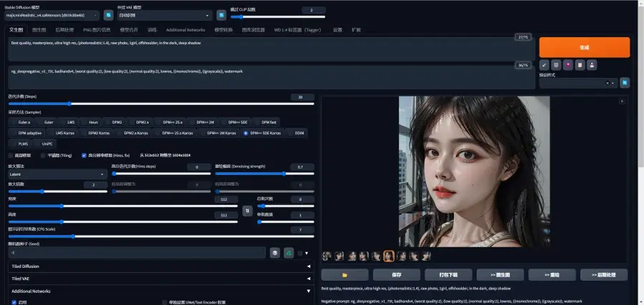Image resolution: width=644 pixels, height=305 pixels.
Task: Open the WD 1.4 Tagger tab
Action: (x=298, y=30)
